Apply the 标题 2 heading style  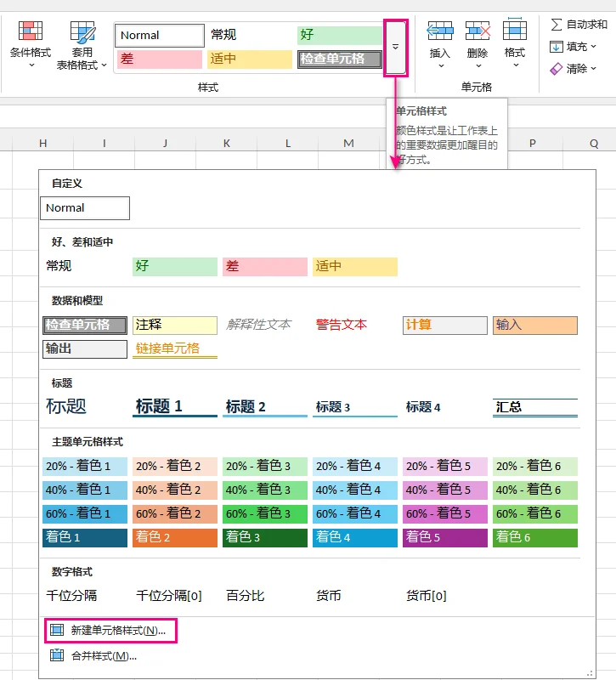(x=265, y=407)
